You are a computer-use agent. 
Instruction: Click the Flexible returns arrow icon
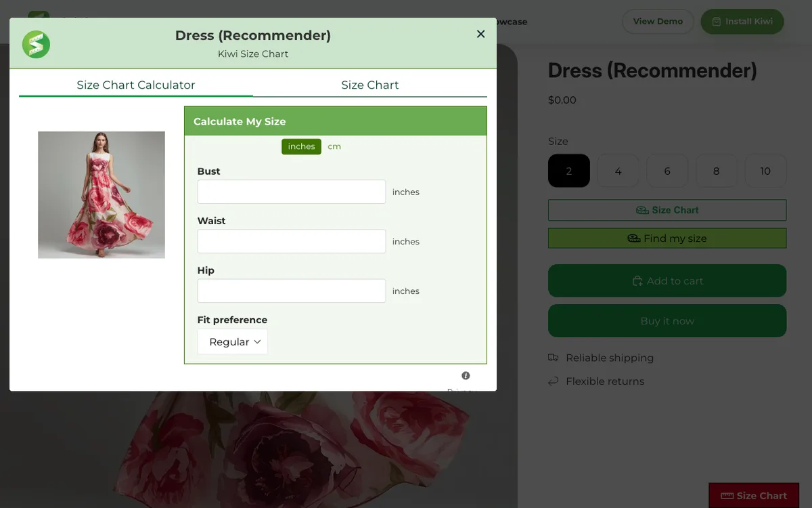tap(554, 381)
